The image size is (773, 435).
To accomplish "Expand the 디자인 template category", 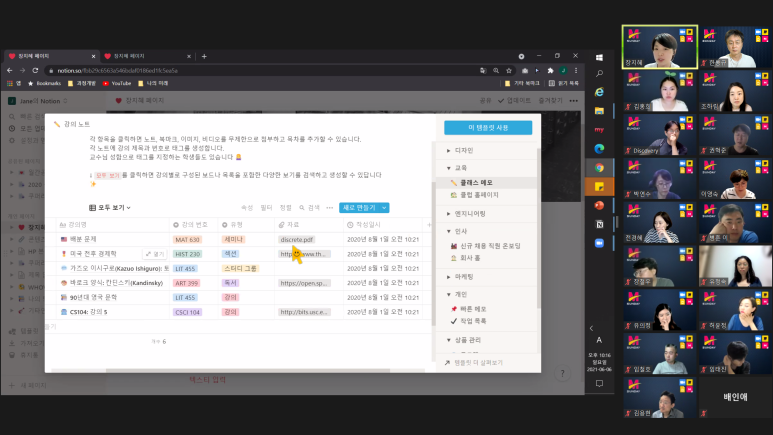I will click(x=449, y=150).
